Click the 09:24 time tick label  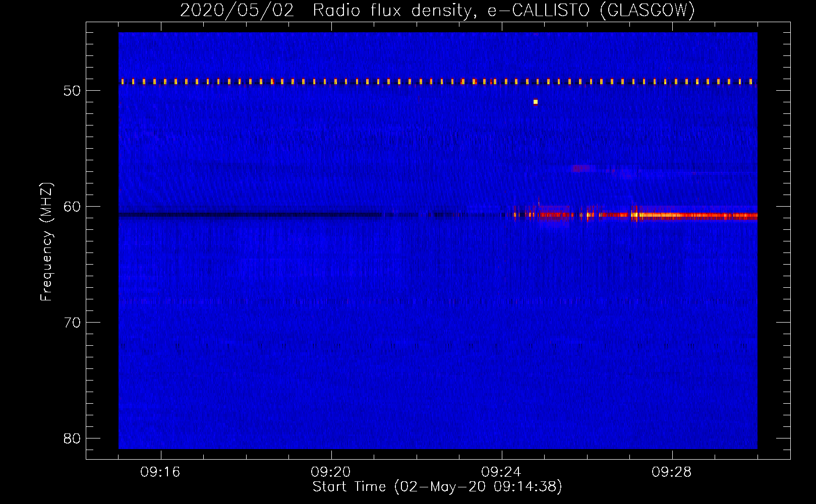501,472
